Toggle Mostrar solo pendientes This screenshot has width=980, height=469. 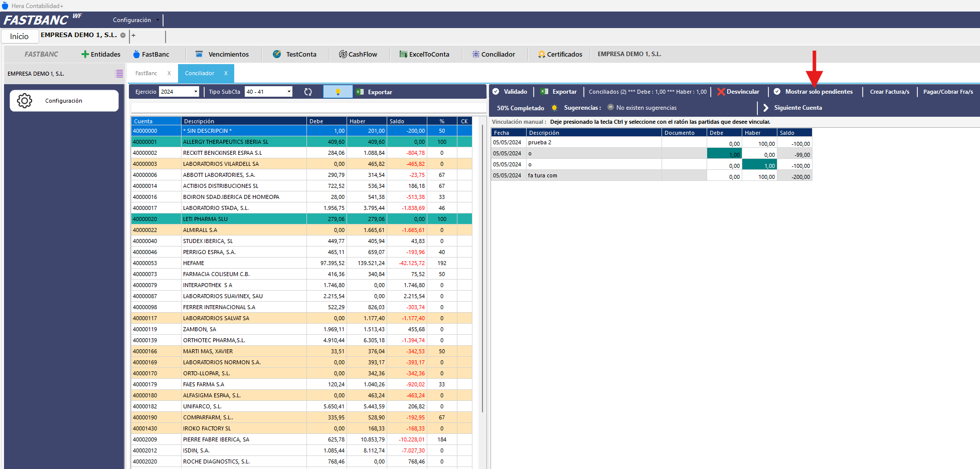click(x=813, y=92)
